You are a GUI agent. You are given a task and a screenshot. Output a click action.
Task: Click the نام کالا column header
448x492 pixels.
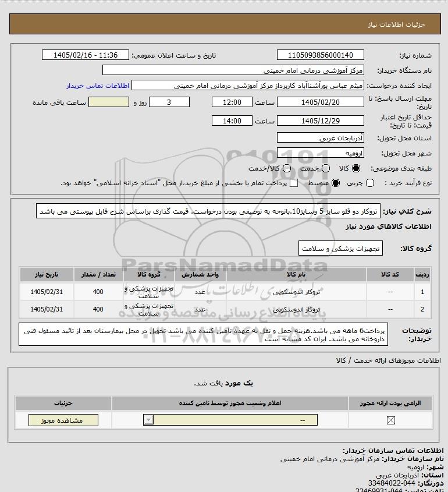tap(296, 275)
